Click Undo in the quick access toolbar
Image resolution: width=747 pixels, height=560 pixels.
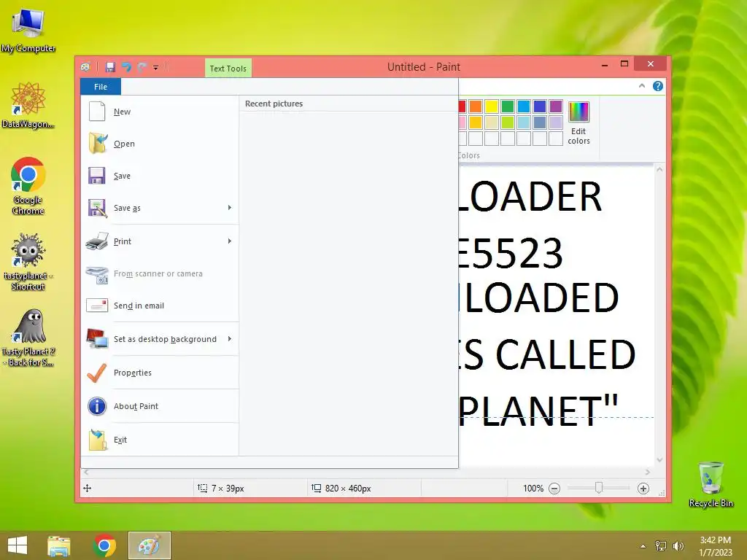pos(126,67)
